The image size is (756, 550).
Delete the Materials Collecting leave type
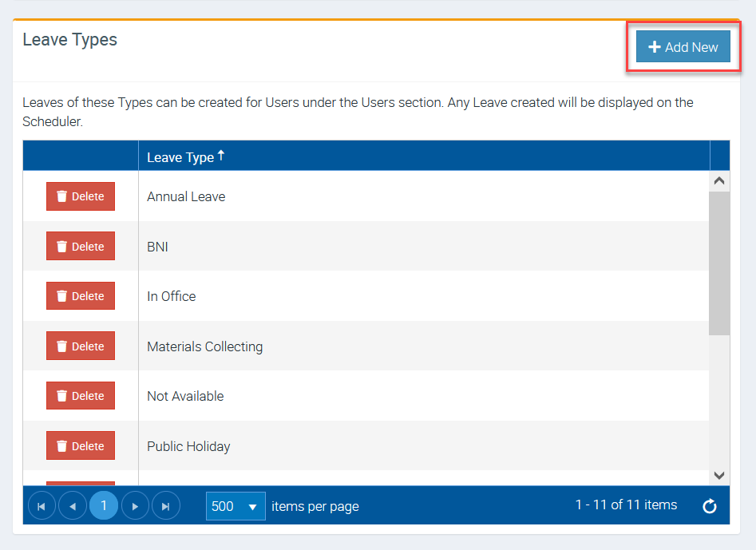click(x=81, y=346)
